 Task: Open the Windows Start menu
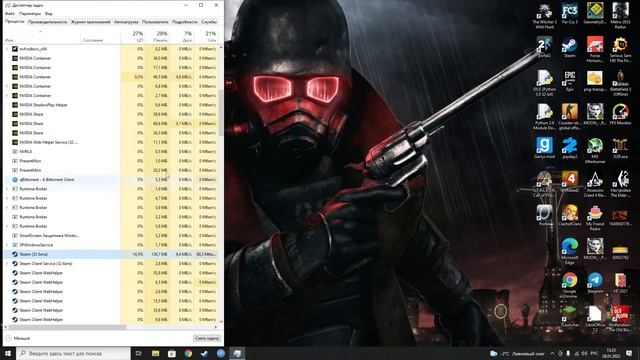click(8, 353)
